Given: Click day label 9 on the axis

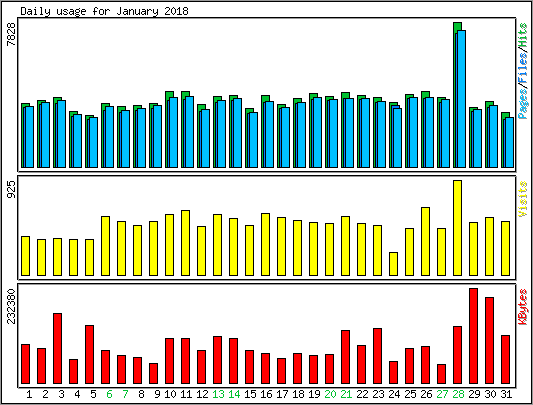Looking at the screenshot, I should (157, 394).
